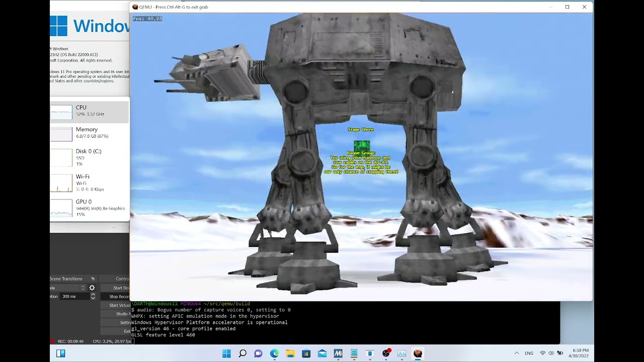Open File Explorer from taskbar
The image size is (644, 362).
(x=290, y=353)
